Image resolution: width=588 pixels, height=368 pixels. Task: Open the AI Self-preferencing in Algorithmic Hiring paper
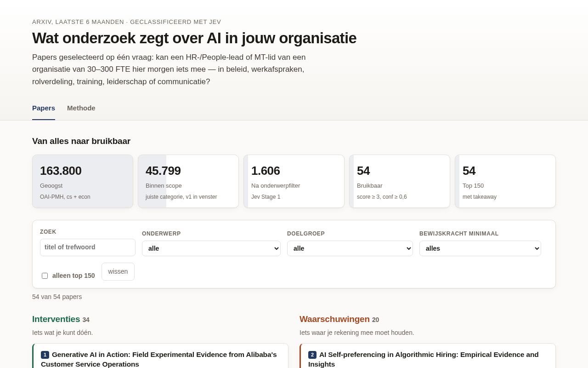click(x=424, y=359)
